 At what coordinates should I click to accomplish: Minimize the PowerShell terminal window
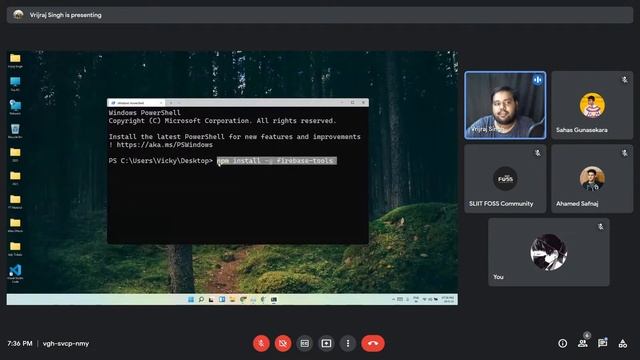click(342, 102)
